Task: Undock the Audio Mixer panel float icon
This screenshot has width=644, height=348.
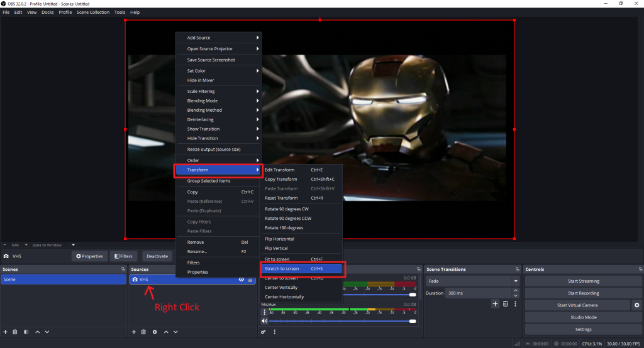Action: point(418,269)
